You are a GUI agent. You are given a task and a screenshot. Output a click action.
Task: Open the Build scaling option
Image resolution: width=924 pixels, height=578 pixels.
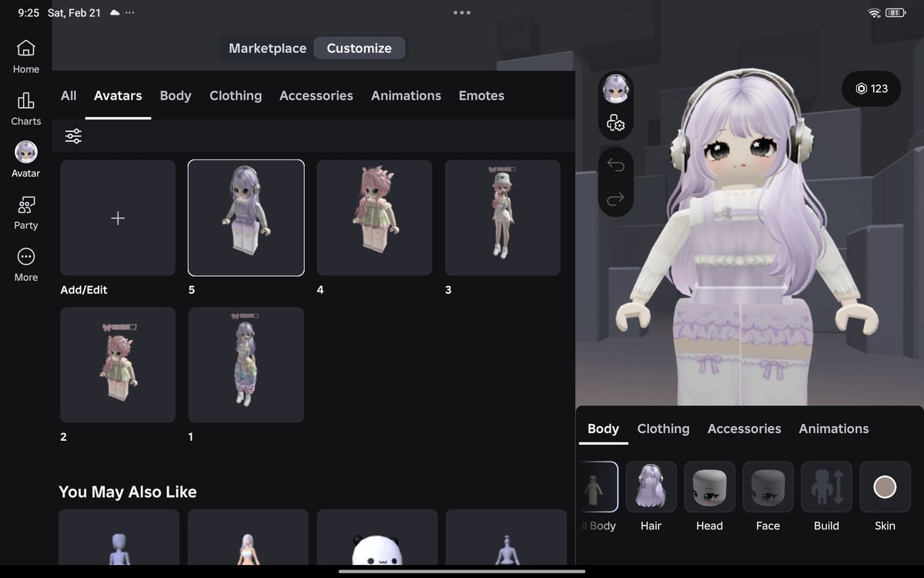click(826, 487)
